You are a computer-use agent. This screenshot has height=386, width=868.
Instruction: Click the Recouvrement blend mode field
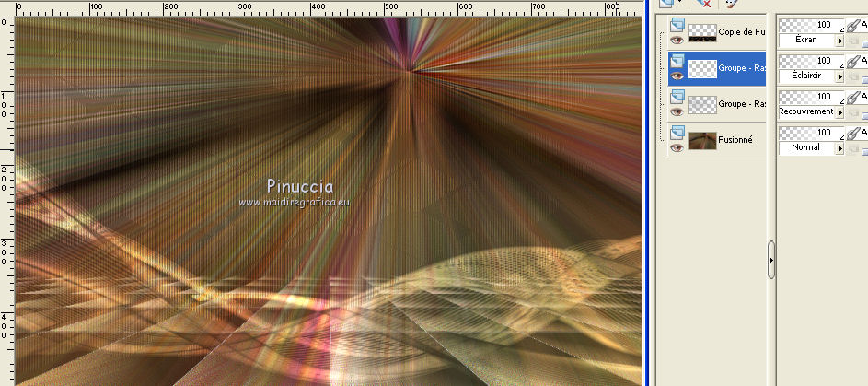(806, 112)
